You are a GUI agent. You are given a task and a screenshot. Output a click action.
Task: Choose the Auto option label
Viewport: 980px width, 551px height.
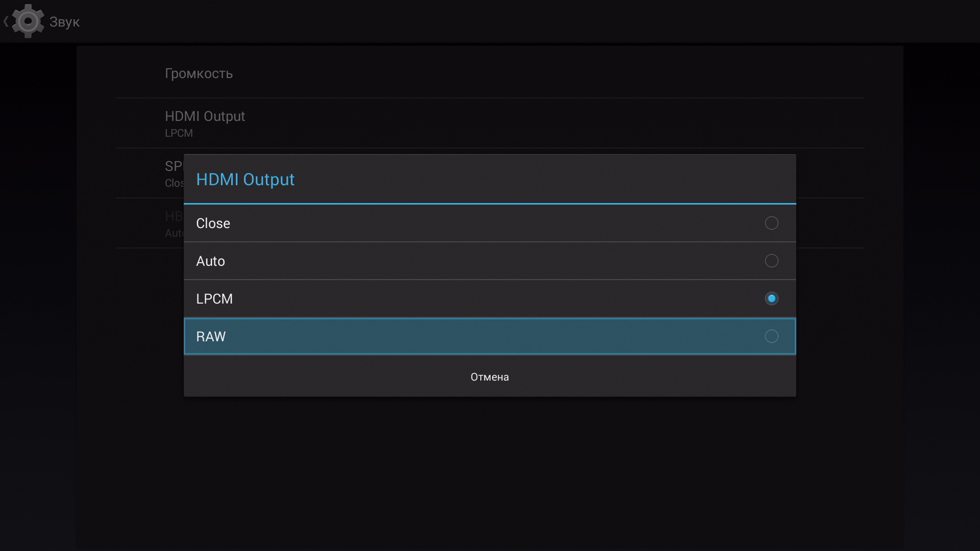210,261
